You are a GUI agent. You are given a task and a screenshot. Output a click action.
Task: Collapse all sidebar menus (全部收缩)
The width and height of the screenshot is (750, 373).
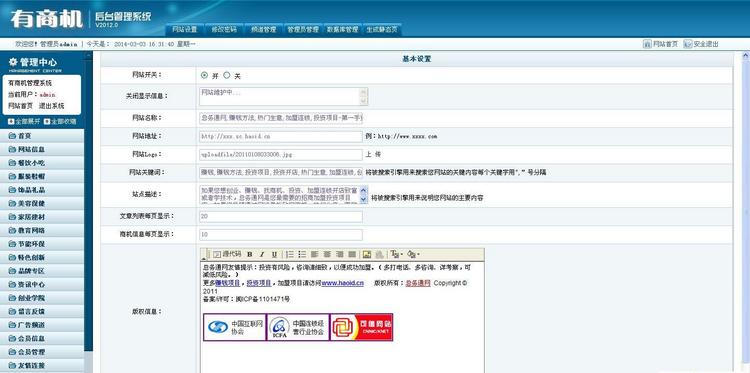60,121
